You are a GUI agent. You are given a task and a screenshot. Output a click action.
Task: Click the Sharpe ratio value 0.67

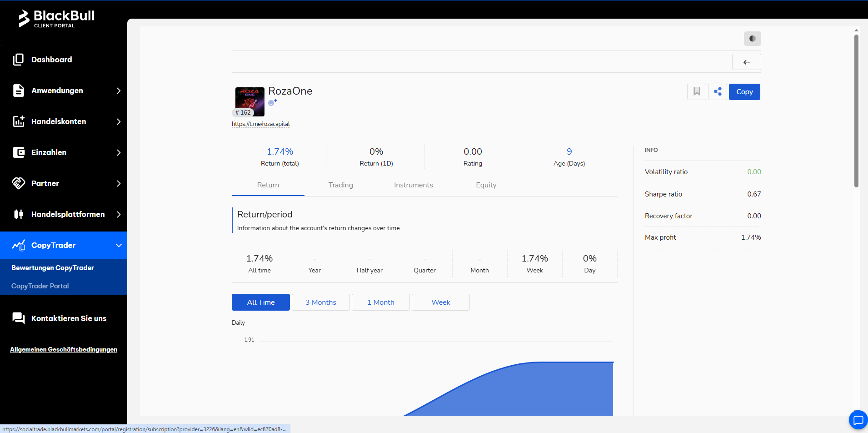tap(754, 194)
